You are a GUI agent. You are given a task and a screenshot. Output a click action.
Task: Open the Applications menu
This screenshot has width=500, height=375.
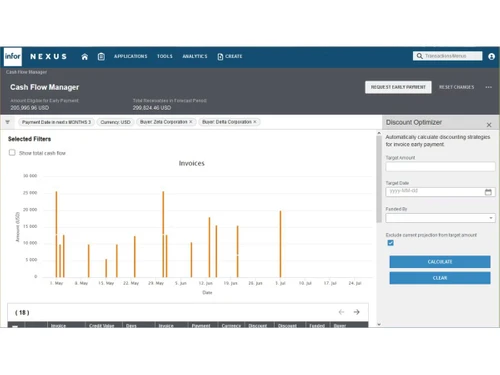click(130, 56)
